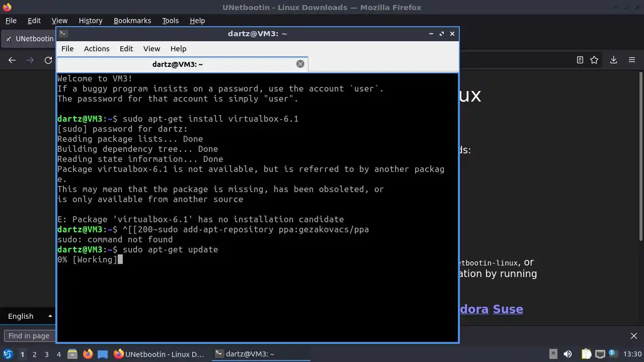Click the network status tray icon
The image size is (644, 362).
coord(600,354)
